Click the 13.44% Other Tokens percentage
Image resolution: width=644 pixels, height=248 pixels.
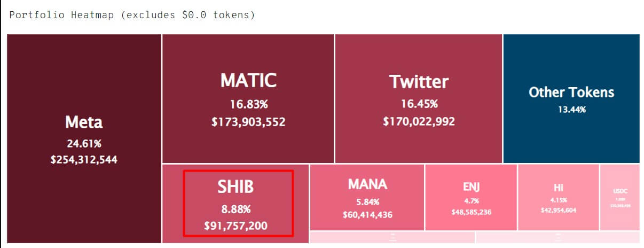click(571, 110)
